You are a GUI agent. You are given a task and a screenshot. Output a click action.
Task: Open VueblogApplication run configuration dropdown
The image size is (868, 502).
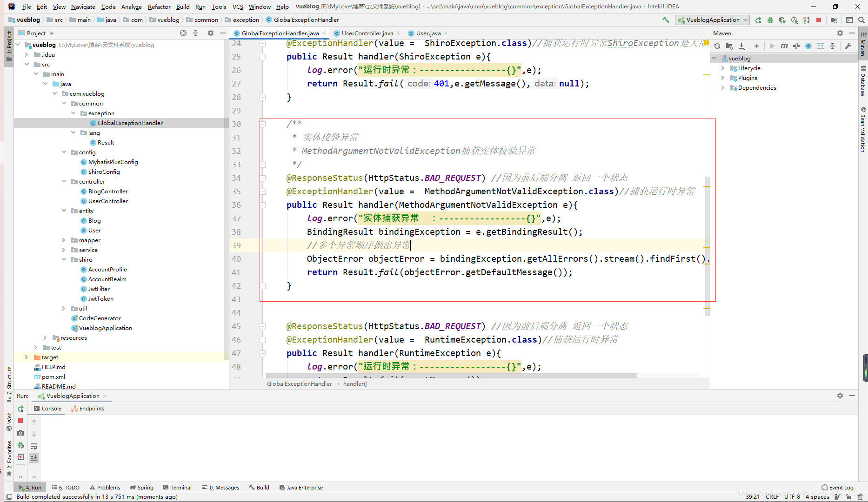[x=713, y=20]
